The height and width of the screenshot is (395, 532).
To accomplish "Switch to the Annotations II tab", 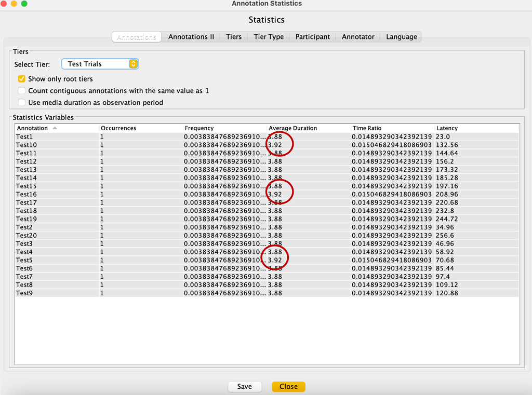I will tap(191, 37).
